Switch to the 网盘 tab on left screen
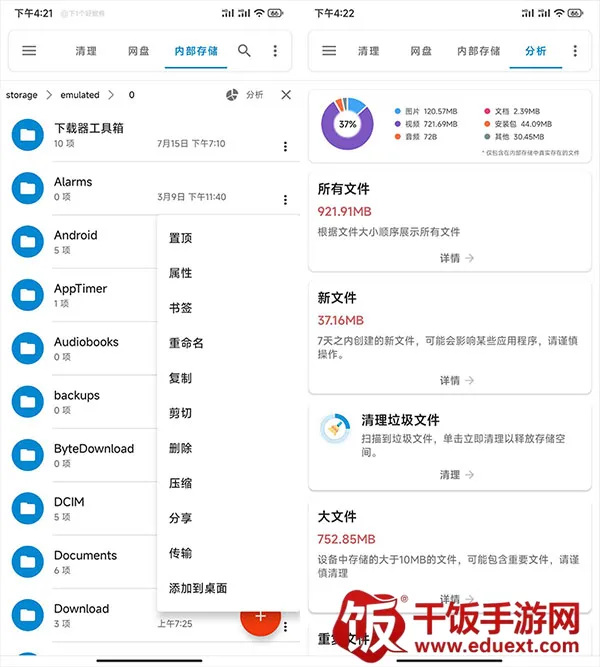Screen dimensions: 600x667 click(138, 51)
